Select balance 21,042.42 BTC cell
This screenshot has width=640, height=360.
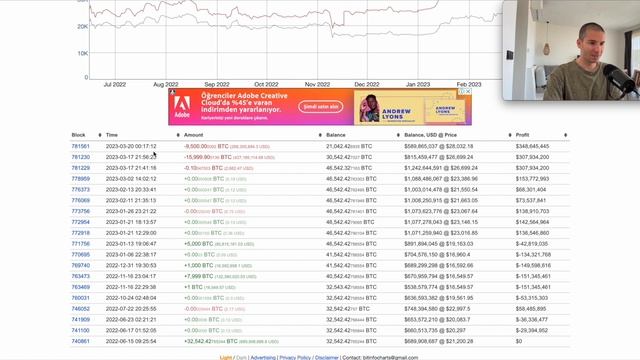349,146
